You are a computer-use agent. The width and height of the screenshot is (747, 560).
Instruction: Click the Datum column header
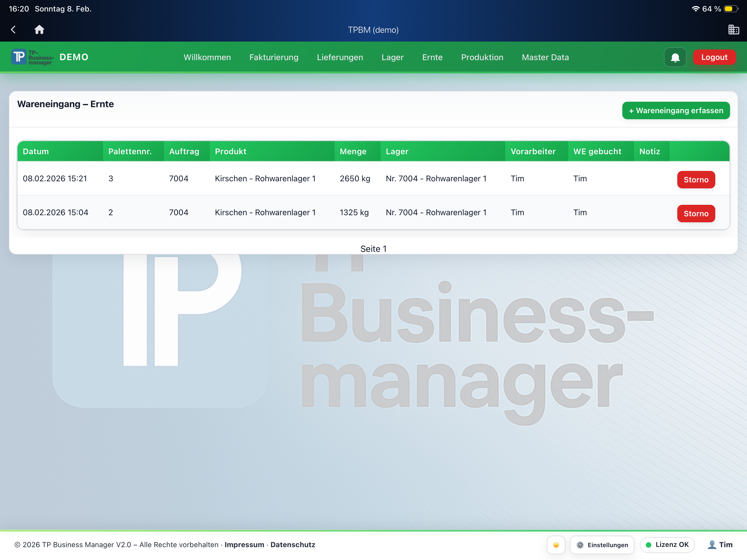click(60, 151)
